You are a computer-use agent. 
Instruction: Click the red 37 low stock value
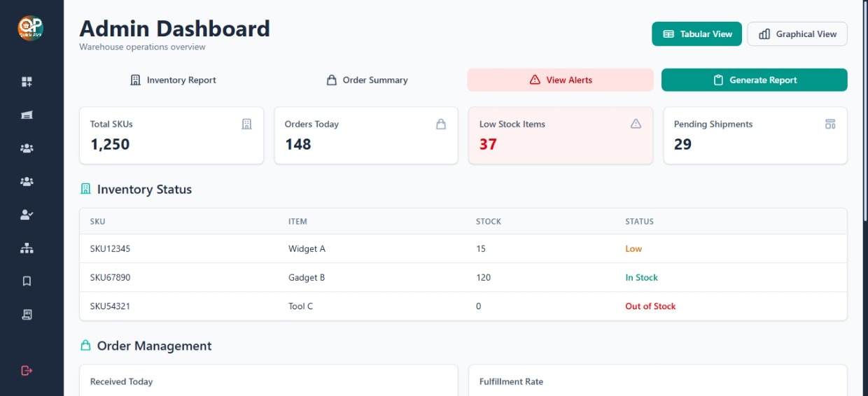pyautogui.click(x=488, y=144)
